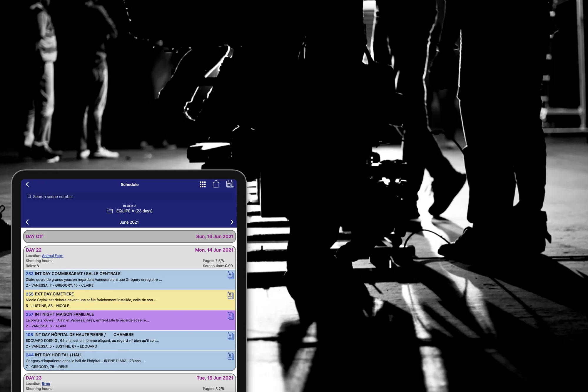Open the Animal Farm location link

[x=53, y=256]
